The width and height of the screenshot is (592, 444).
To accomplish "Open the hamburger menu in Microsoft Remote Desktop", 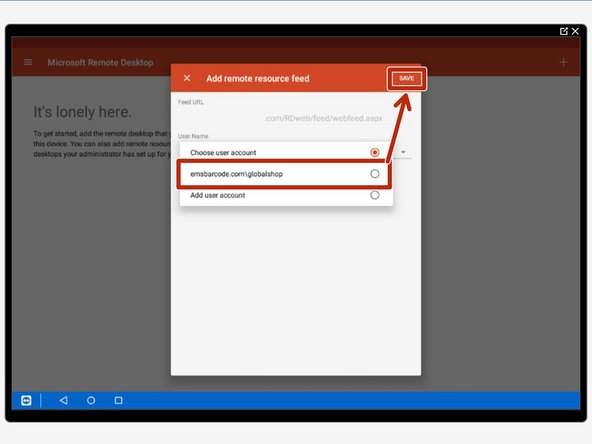I will [28, 62].
